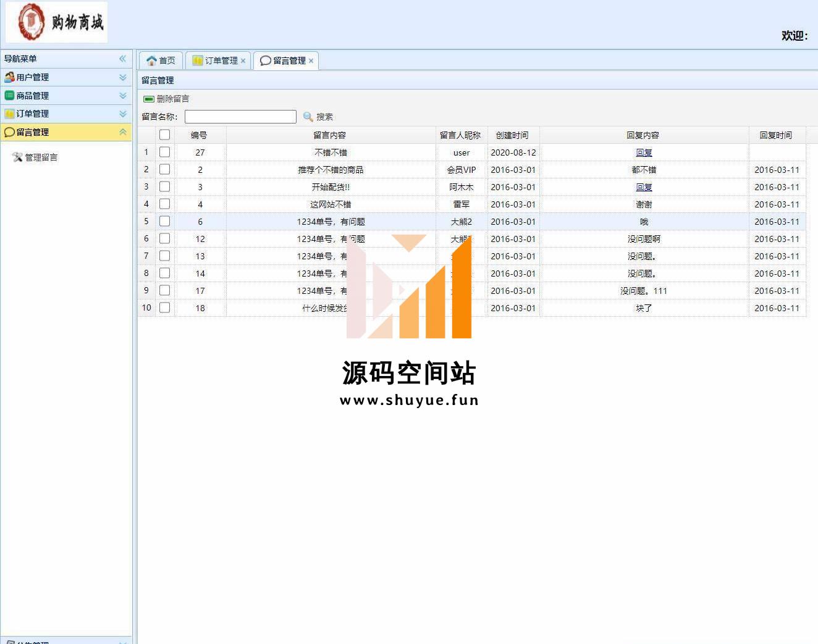Click the green minus delete icon
The width and height of the screenshot is (818, 644).
149,99
